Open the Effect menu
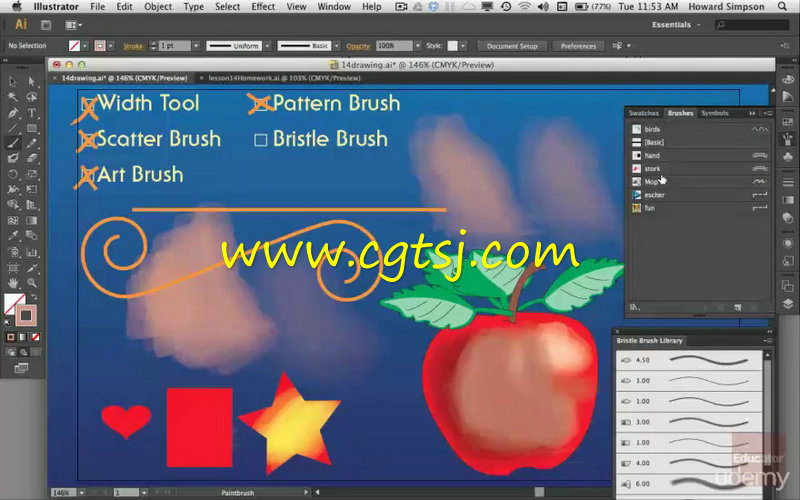Viewport: 800px width, 500px height. [x=263, y=7]
